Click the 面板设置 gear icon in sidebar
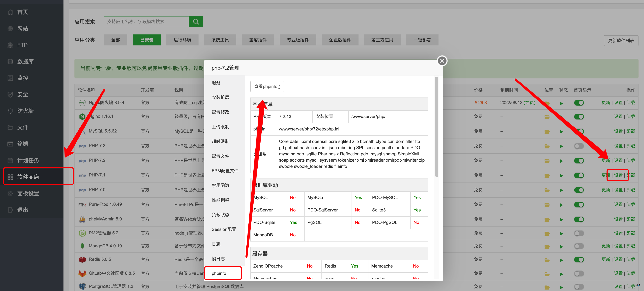This screenshot has width=644, height=291. pyautogui.click(x=10, y=193)
